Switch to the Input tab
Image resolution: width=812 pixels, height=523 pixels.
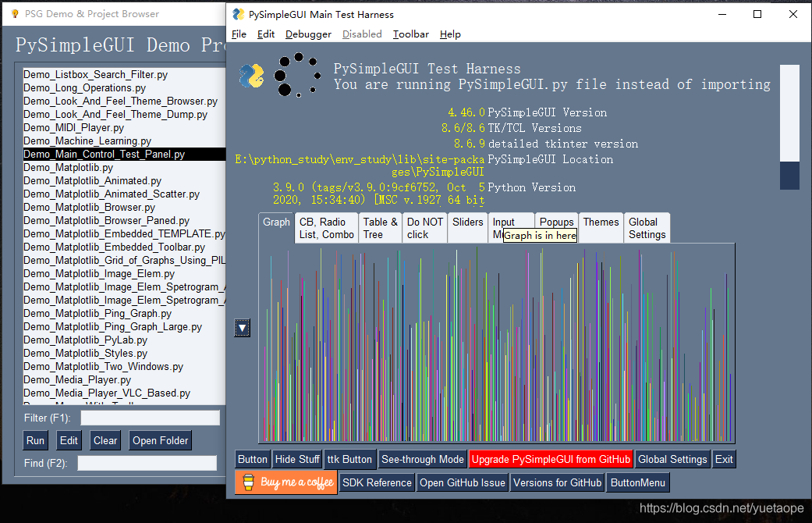pos(503,222)
